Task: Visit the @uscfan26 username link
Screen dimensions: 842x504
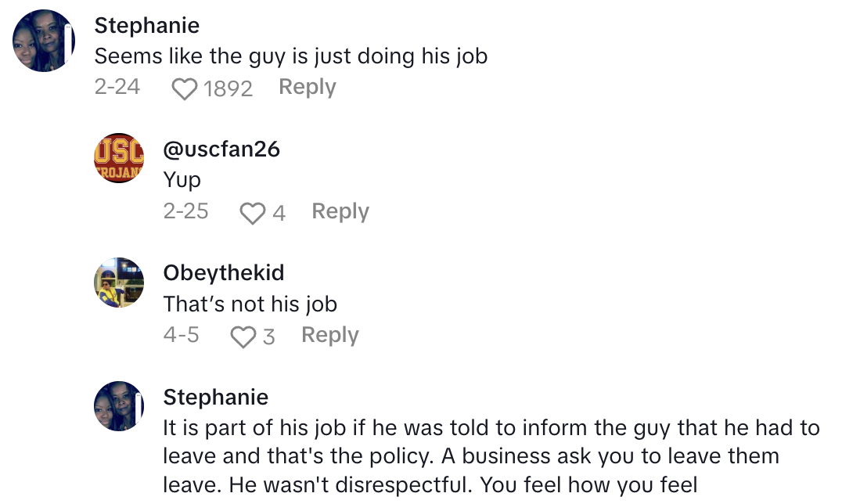Action: pos(221,149)
